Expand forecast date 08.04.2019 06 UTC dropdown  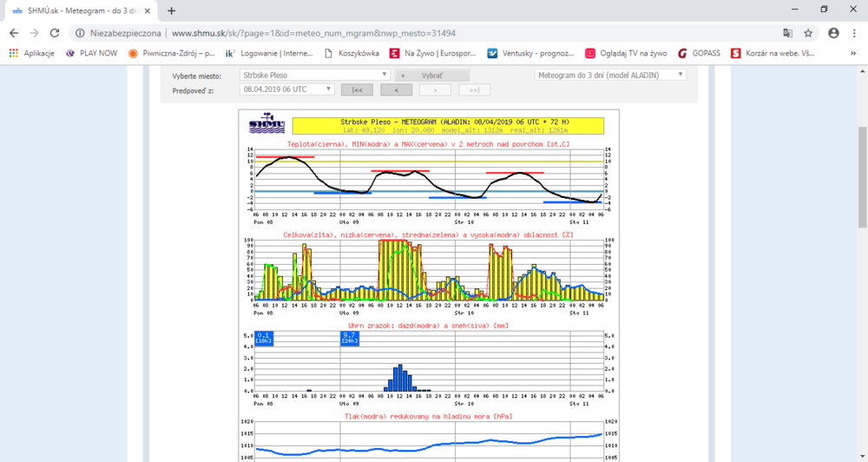pos(286,89)
